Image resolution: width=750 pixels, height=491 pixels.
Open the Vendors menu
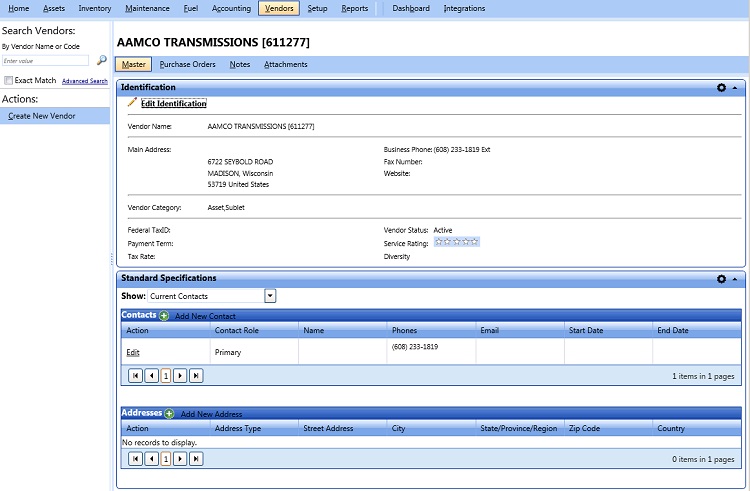(x=279, y=8)
